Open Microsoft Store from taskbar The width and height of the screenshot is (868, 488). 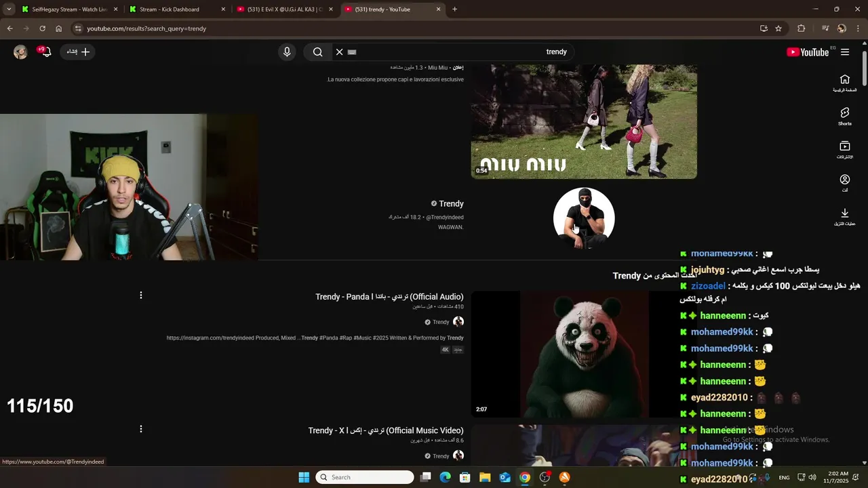coord(465,477)
